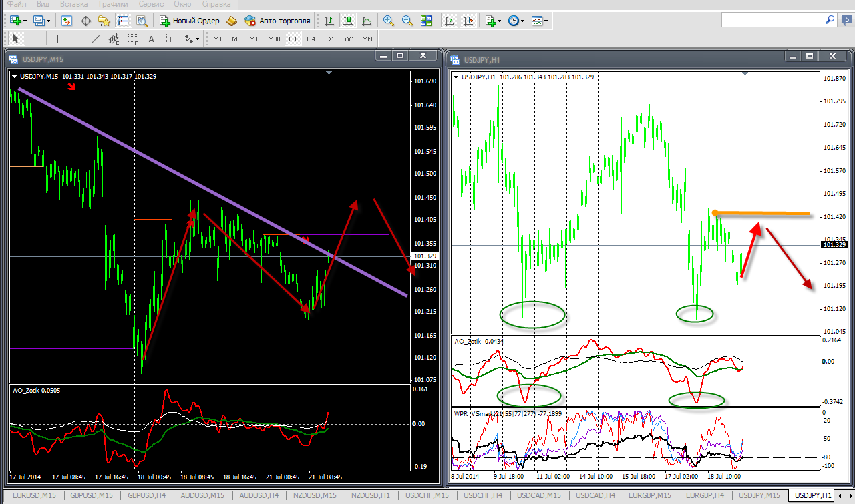Set timeframe to M30

coord(274,39)
